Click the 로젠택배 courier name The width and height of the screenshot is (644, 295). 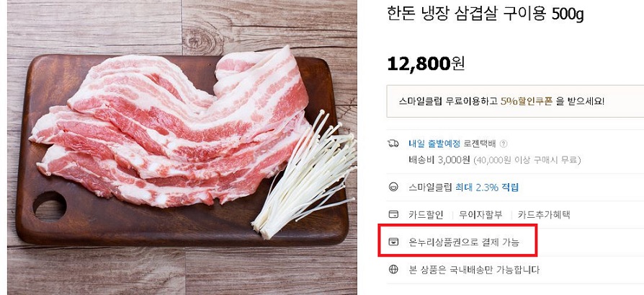tap(480, 144)
